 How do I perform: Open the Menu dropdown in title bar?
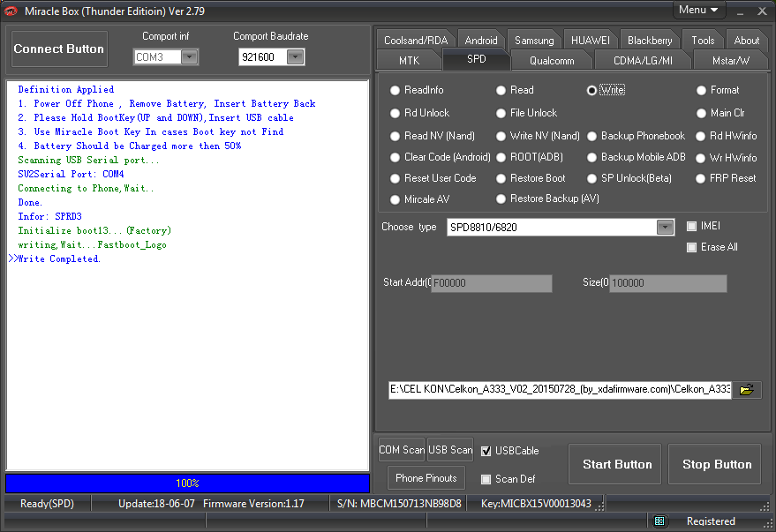(x=698, y=10)
